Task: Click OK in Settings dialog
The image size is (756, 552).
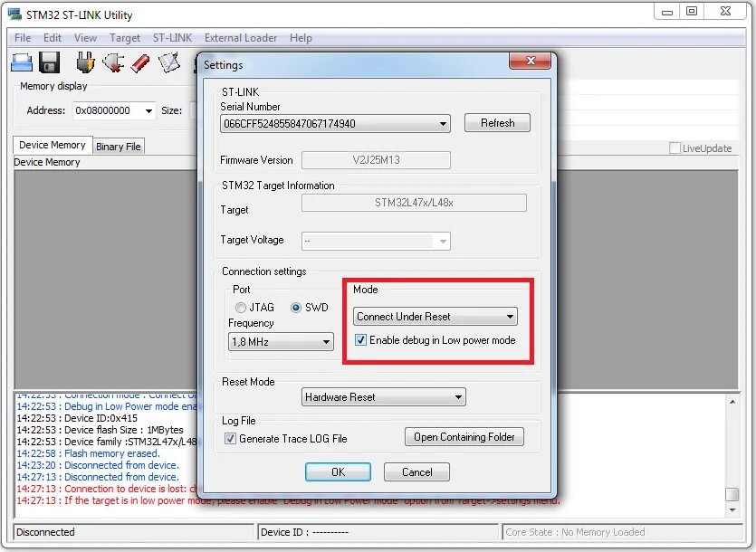Action: coord(338,472)
